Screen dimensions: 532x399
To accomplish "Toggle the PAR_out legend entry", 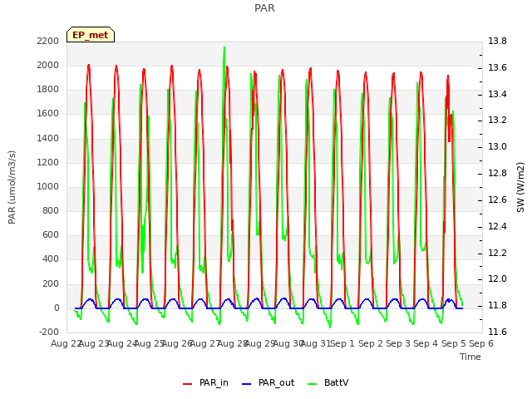I will click(268, 383).
